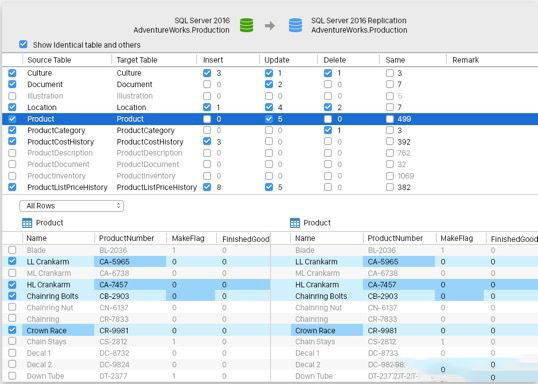The width and height of the screenshot is (538, 384).
Task: Click the Delete column header
Action: pos(335,60)
